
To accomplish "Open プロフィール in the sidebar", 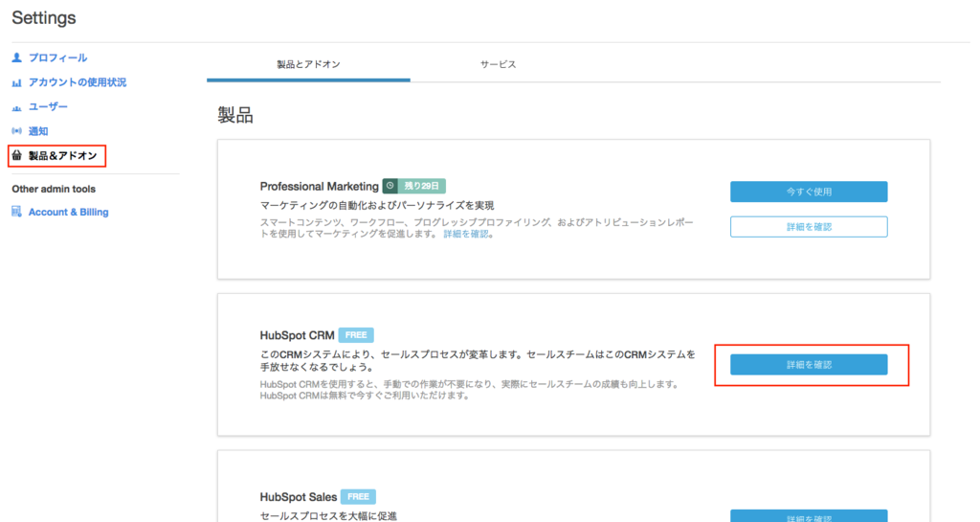I will [57, 57].
